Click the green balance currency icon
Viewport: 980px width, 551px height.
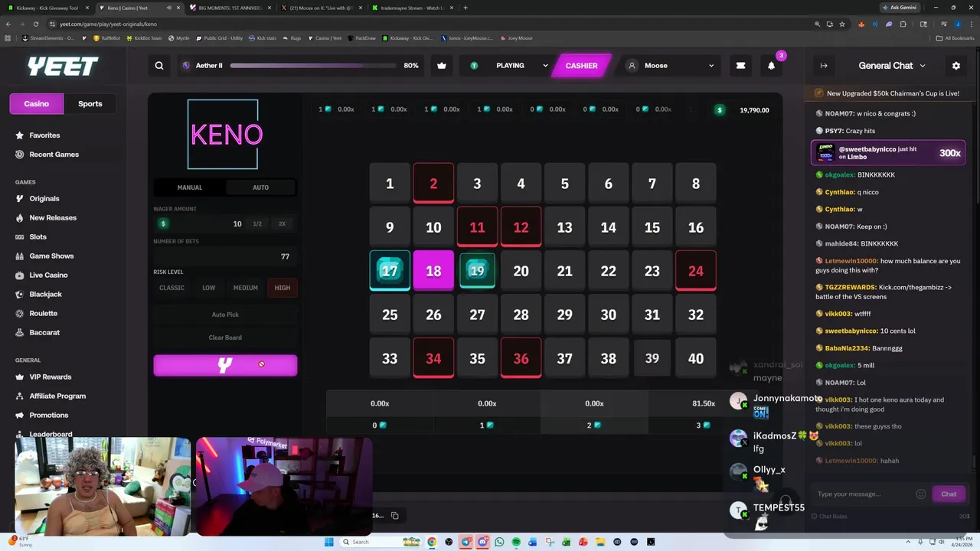pos(719,110)
